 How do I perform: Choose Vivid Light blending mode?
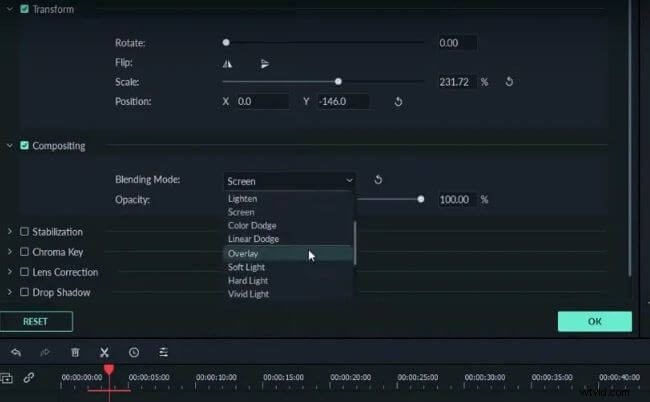click(288, 294)
